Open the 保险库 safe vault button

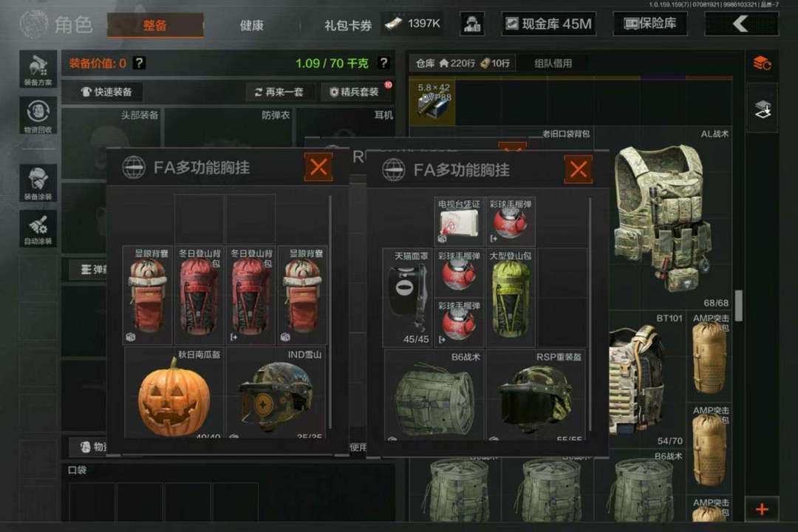point(650,24)
